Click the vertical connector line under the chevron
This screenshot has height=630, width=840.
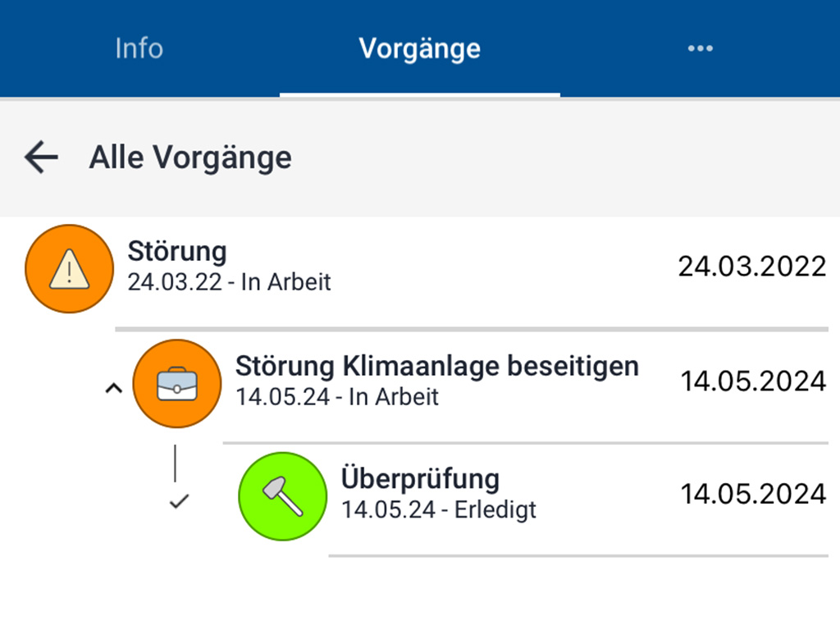[x=175, y=463]
